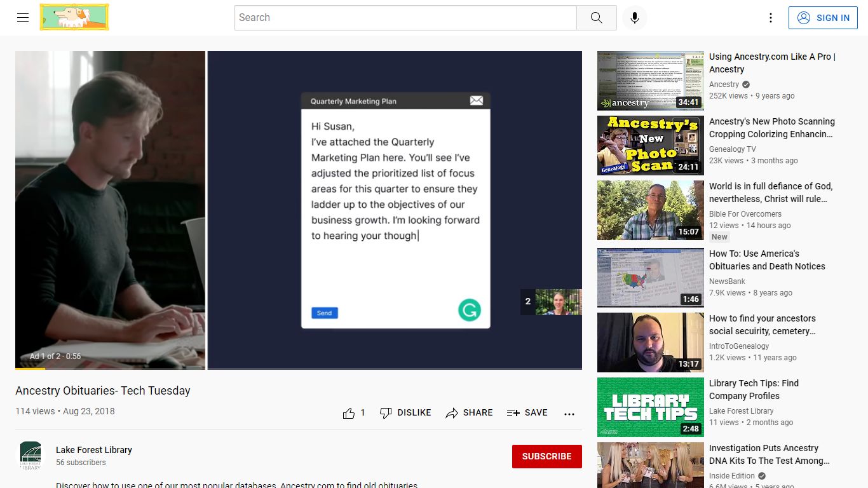The height and width of the screenshot is (488, 868).
Task: Click the corgi doodle logo
Action: pyautogui.click(x=74, y=17)
